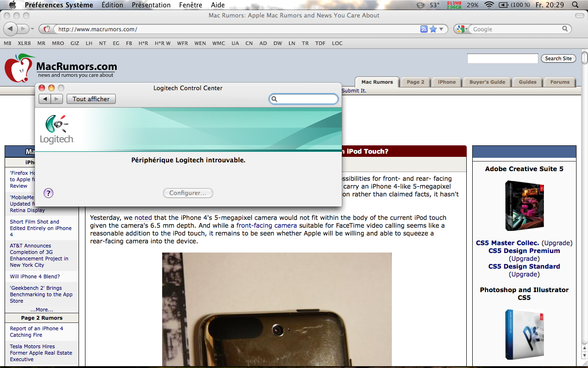Open 'Geekbench 2' Brings Benchmarking link
This screenshot has width=588, height=368.
(41, 294)
